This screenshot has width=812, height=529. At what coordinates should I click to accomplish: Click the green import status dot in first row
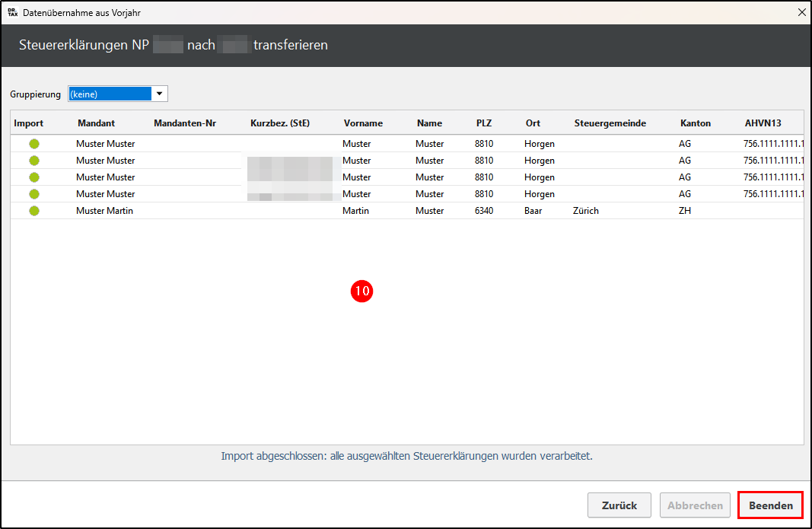coord(34,144)
